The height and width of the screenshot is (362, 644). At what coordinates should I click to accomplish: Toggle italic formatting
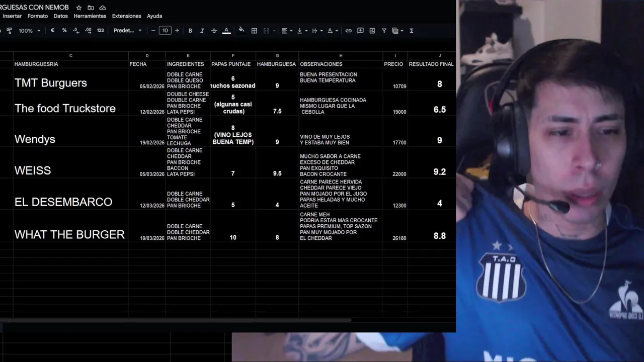tap(202, 31)
